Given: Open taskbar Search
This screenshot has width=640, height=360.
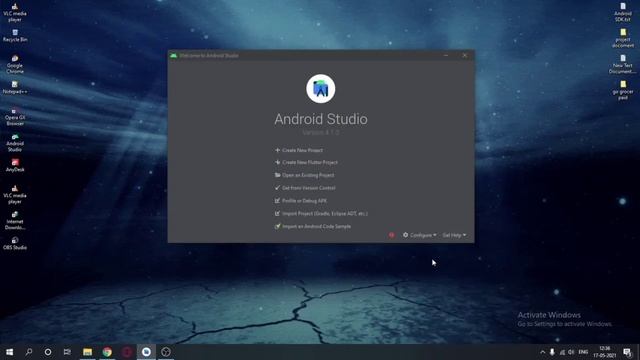Looking at the screenshot, I should [x=29, y=352].
